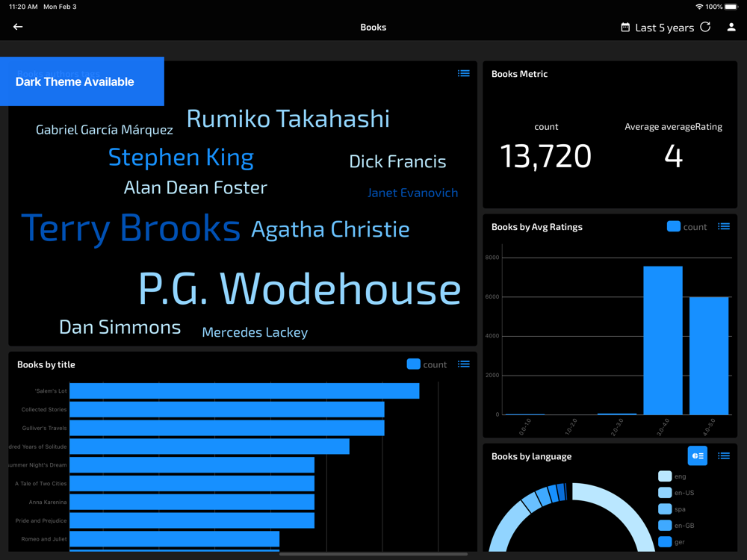The width and height of the screenshot is (747, 560).
Task: Click the Anna Karenina axis label
Action: click(48, 502)
